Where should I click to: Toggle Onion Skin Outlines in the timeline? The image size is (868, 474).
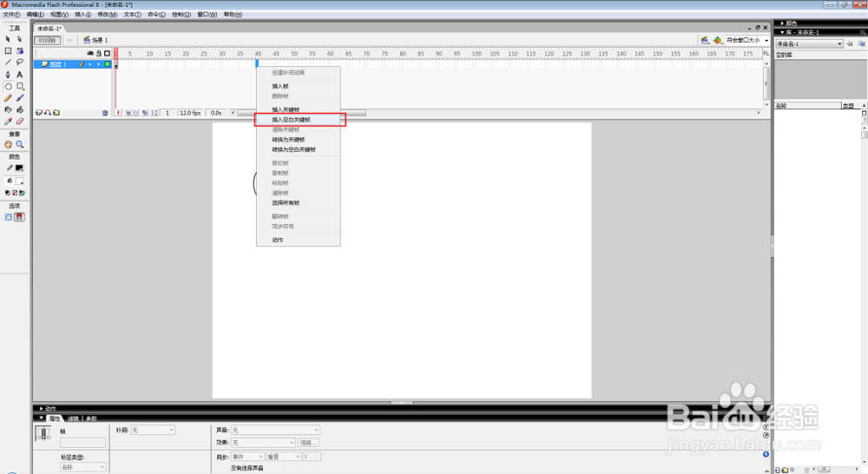point(135,113)
